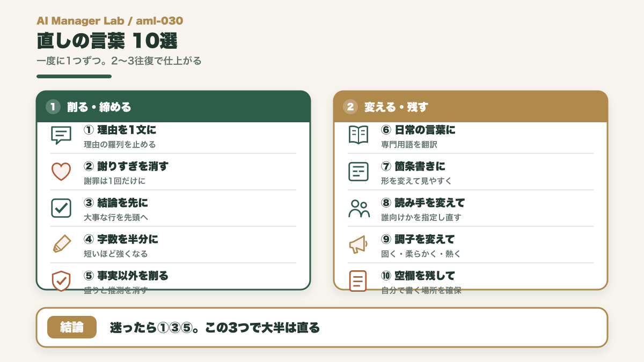Click the open book icon beside 日常の言葉に
This screenshot has height=362, width=644.
358,135
